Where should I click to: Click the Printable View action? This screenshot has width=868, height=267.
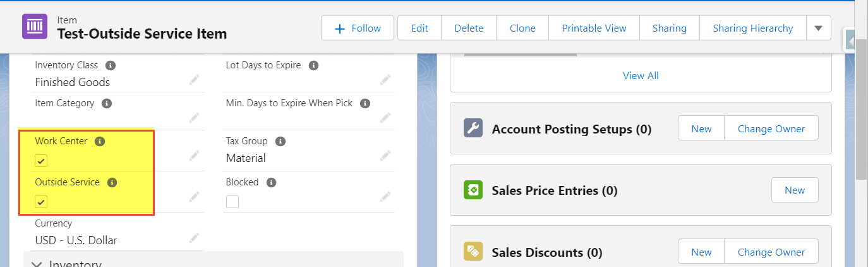[x=594, y=28]
